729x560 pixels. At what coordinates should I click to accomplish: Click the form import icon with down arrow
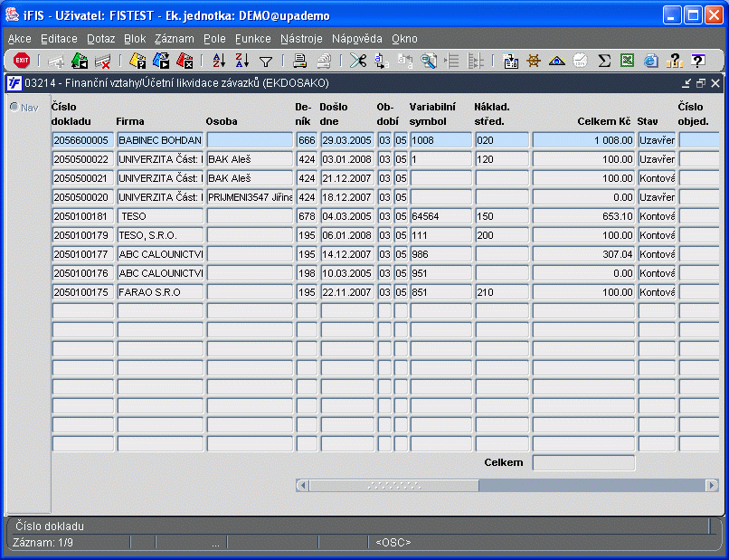click(x=510, y=61)
